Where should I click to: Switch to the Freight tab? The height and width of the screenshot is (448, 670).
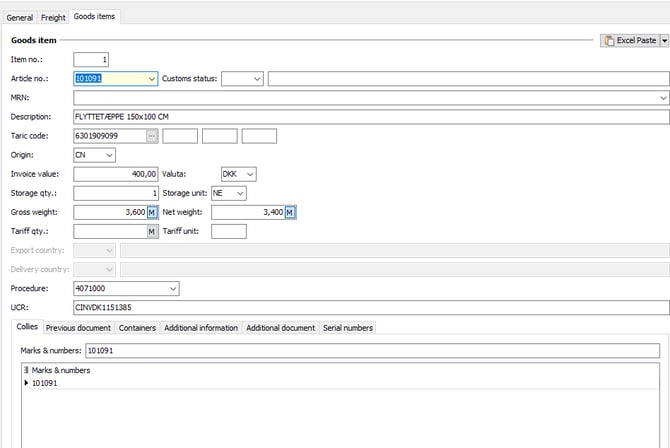53,17
